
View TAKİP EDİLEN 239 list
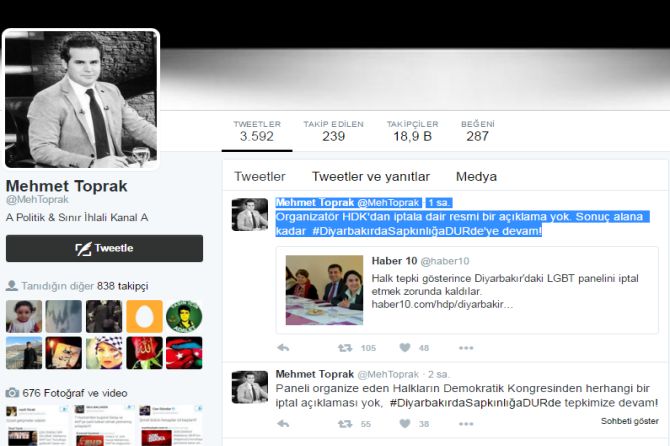tap(334, 131)
